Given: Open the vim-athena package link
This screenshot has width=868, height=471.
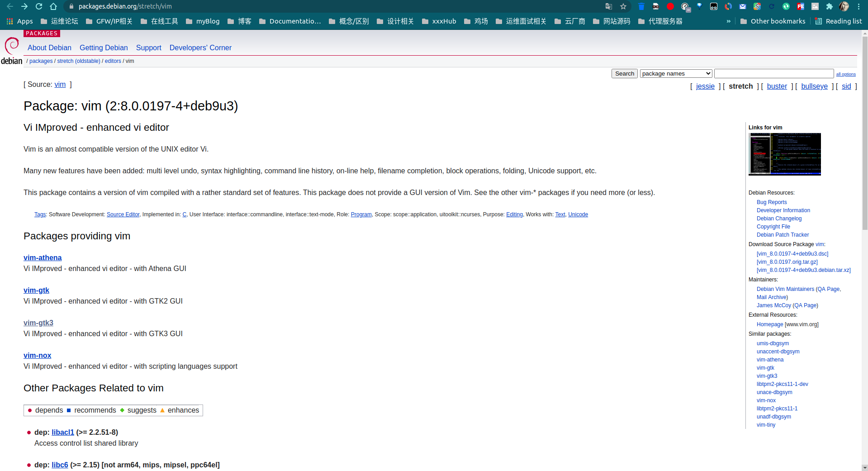Looking at the screenshot, I should point(42,257).
